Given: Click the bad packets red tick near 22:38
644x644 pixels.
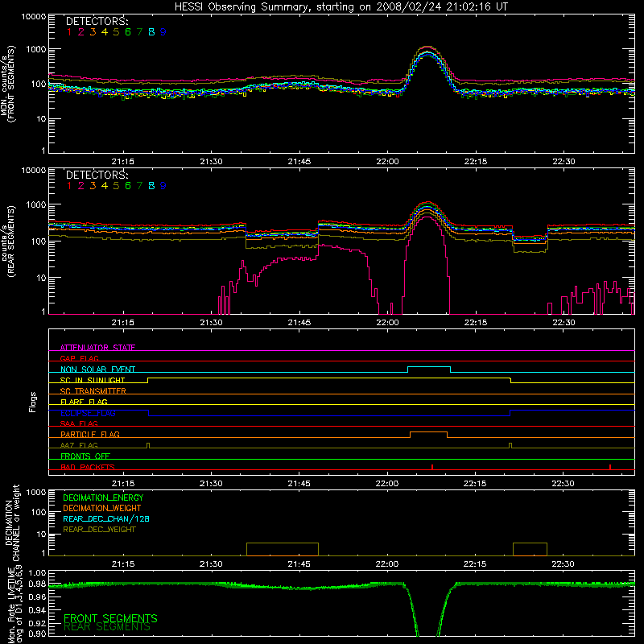Looking at the screenshot, I should 610,467.
